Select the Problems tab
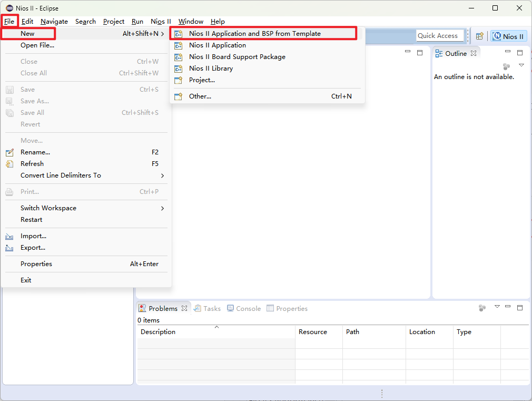The image size is (532, 401). pyautogui.click(x=163, y=308)
